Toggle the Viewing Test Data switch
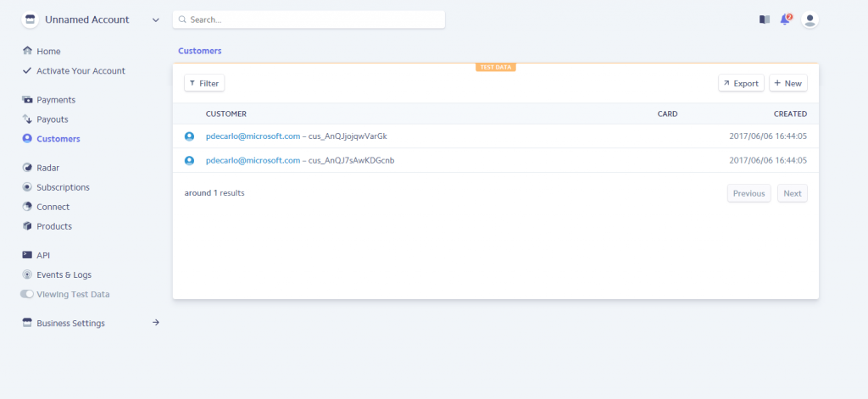 pos(27,294)
